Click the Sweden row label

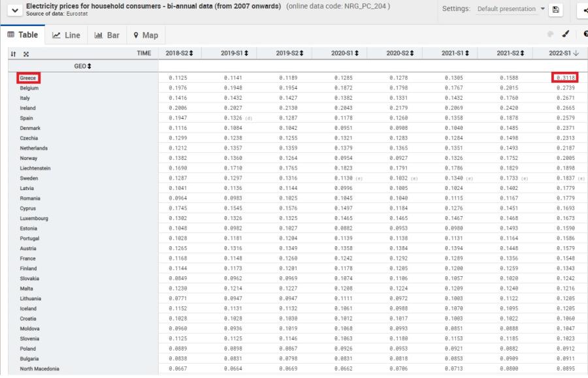29,178
